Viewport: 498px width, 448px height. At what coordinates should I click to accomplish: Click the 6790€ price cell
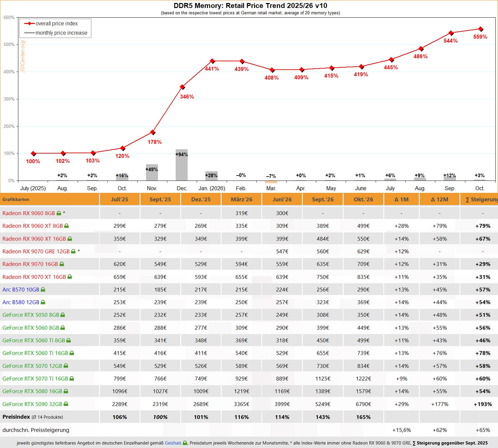click(x=363, y=404)
